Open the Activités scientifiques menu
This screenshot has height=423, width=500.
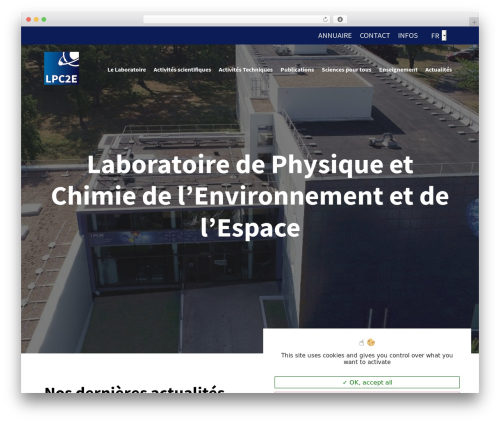182,70
